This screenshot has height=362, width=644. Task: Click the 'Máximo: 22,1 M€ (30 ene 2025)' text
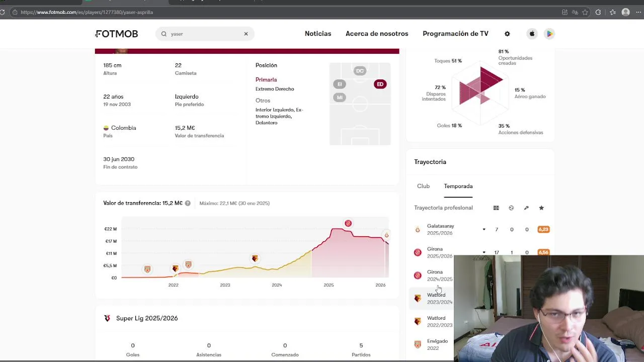pos(234,203)
